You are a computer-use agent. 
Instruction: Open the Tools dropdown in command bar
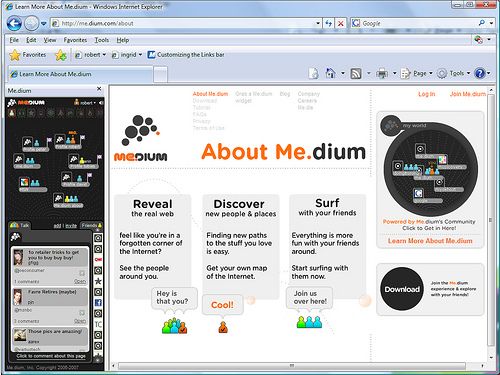454,73
